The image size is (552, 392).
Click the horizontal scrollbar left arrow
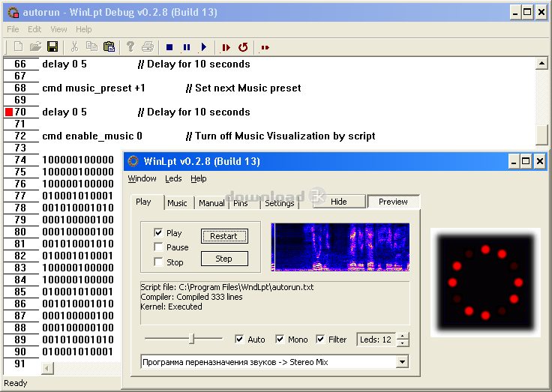(47, 369)
